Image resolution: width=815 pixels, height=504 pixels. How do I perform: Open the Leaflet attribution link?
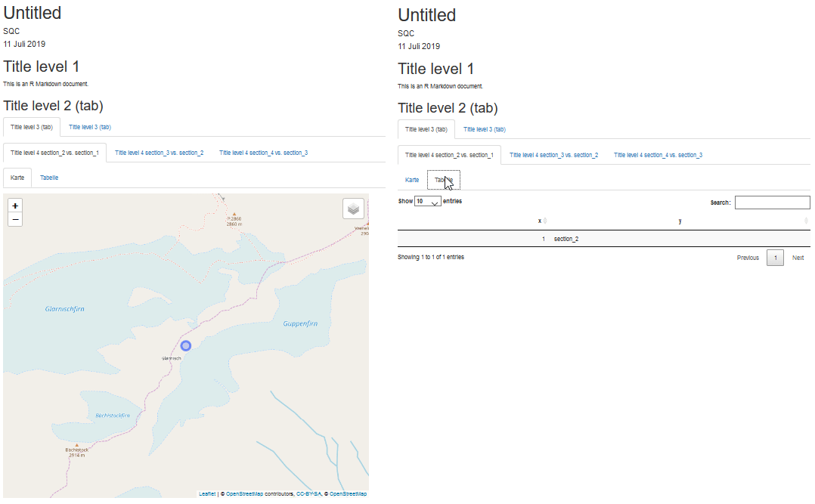point(207,494)
